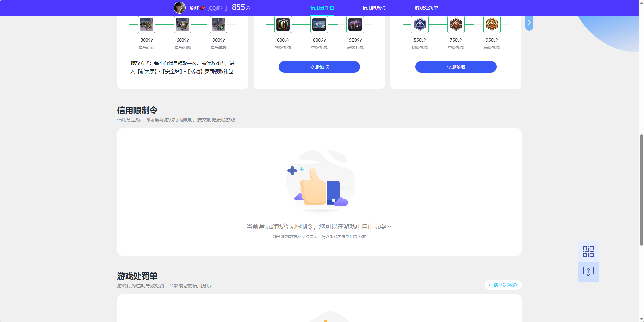Expand the side panel with blue arrow
The image size is (644, 322).
[x=529, y=22]
